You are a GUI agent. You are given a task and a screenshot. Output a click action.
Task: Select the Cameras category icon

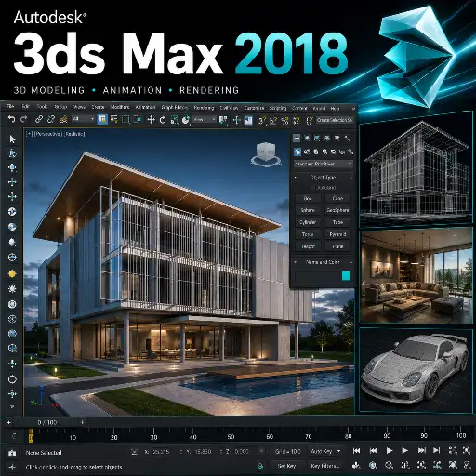click(324, 152)
